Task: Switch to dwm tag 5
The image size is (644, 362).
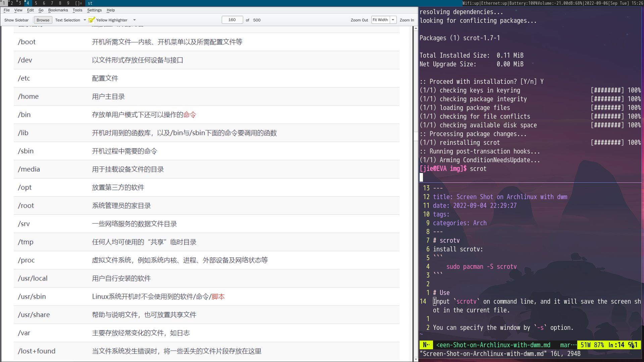Action: 36,3
